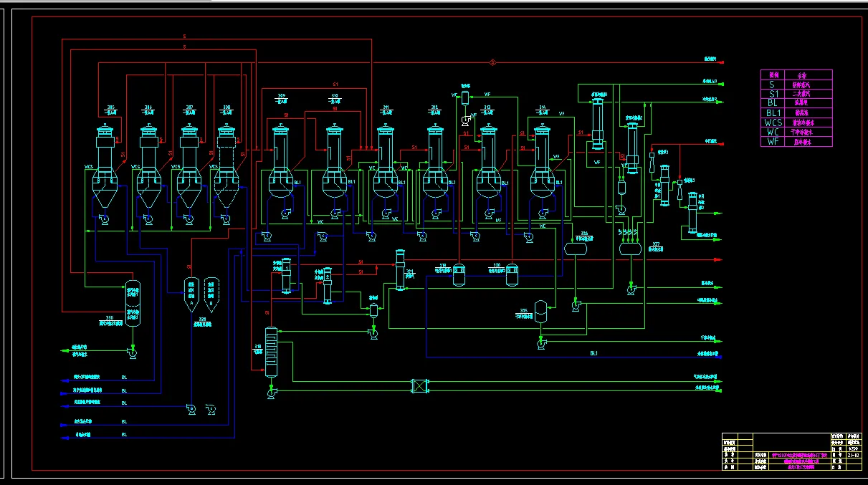
Task: Select the pump beneath column 318
Action: [x=271, y=392]
